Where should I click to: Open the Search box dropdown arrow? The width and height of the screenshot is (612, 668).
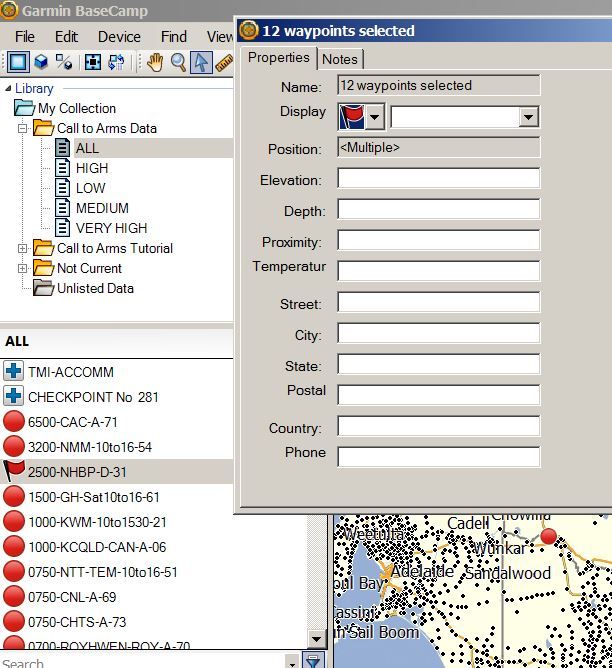tap(292, 663)
